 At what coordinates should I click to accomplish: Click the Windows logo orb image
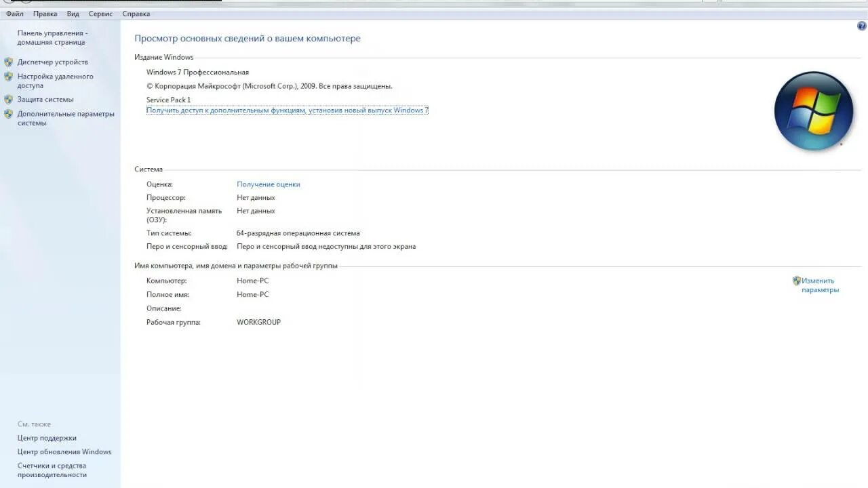click(x=814, y=111)
